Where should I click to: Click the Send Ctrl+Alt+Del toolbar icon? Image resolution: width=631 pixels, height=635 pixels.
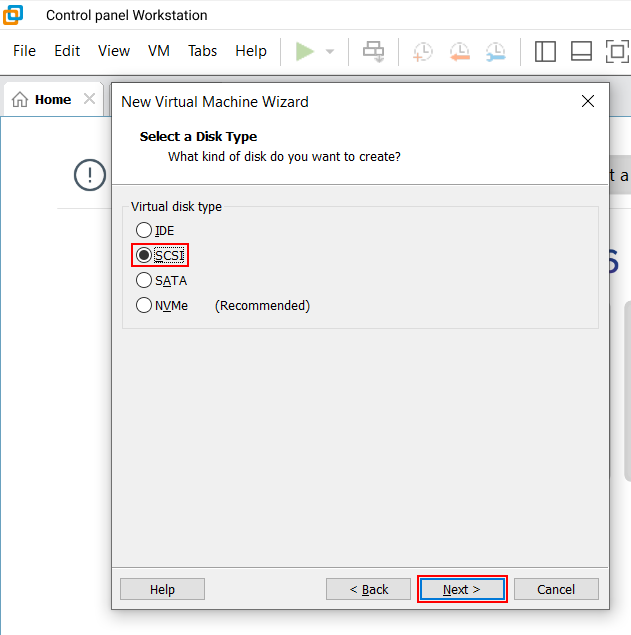374,51
